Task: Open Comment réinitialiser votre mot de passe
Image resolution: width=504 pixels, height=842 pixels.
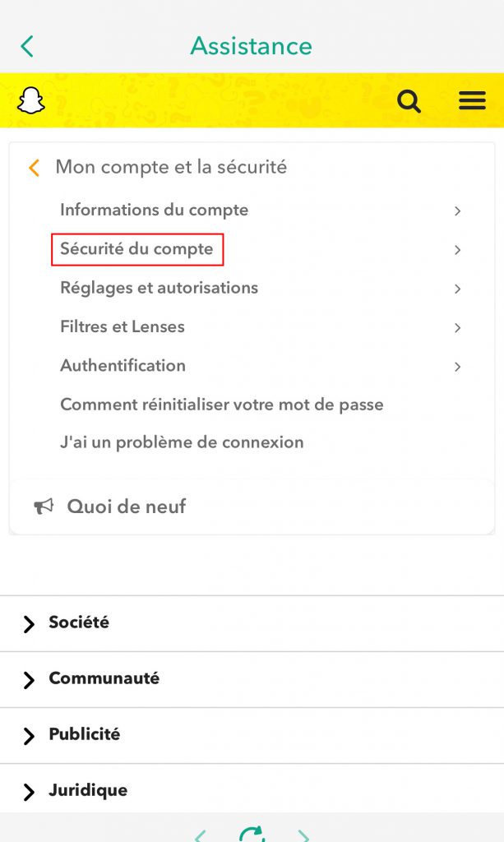Action: (x=221, y=405)
